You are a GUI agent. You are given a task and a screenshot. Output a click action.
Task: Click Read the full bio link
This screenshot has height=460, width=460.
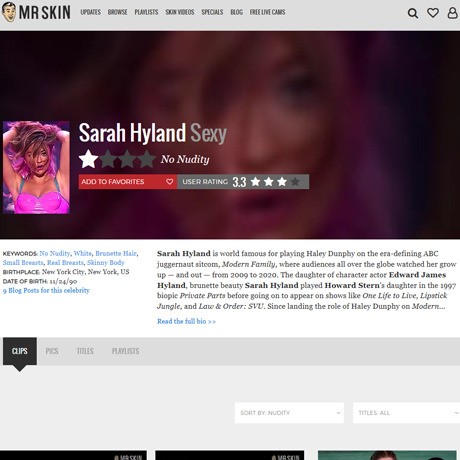pos(186,321)
